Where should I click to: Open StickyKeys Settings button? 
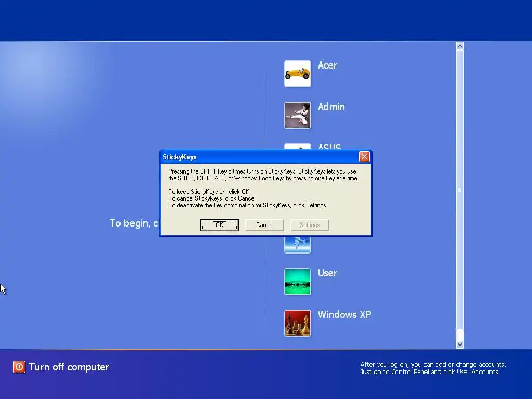click(x=310, y=225)
